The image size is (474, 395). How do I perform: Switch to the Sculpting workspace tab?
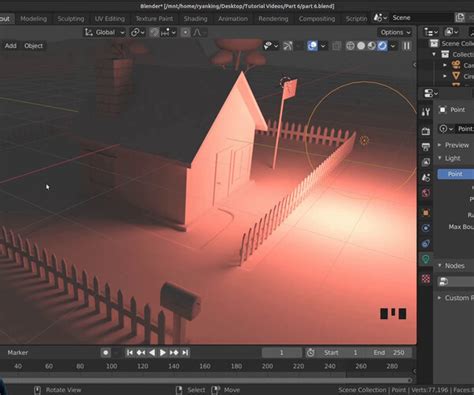click(x=71, y=19)
